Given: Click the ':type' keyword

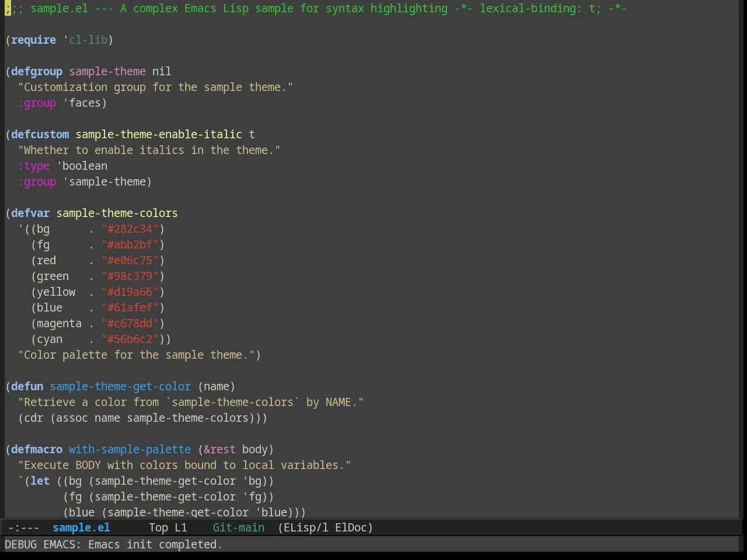Looking at the screenshot, I should click(34, 166).
